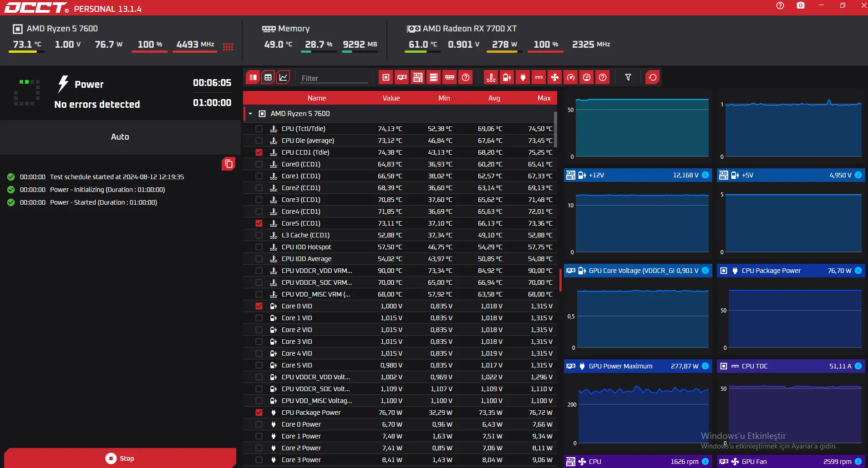Check the CPU IDD Hotspot checkbox
The width and height of the screenshot is (868, 468).
tap(259, 247)
